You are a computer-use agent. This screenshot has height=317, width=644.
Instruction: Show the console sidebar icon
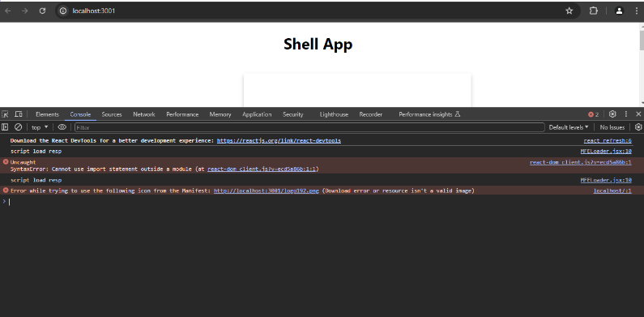point(5,127)
